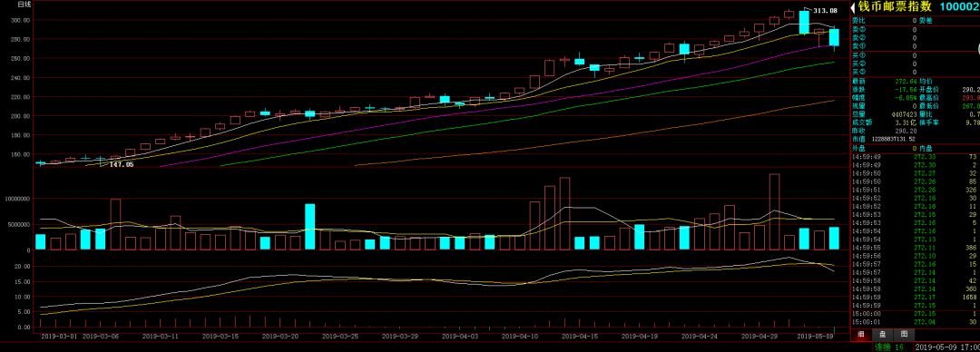The height and width of the screenshot is (352, 980).
Task: Click the trade volume 386 entry
Action: [x=971, y=248]
